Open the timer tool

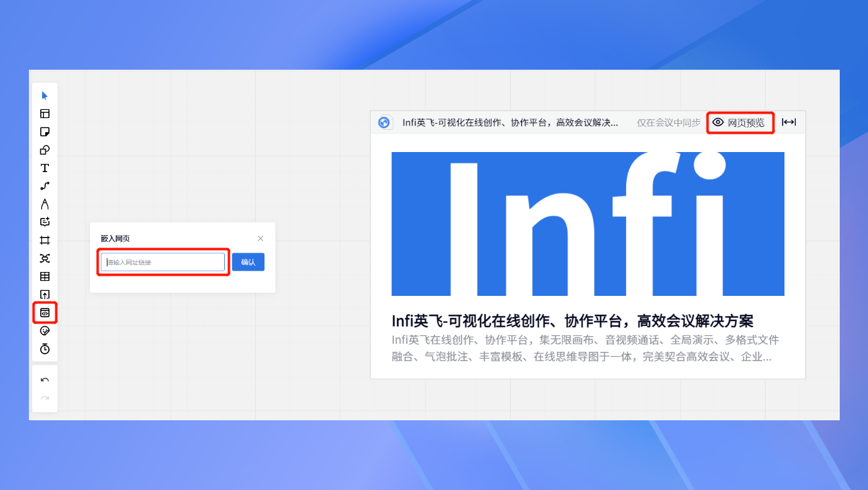[x=45, y=349]
